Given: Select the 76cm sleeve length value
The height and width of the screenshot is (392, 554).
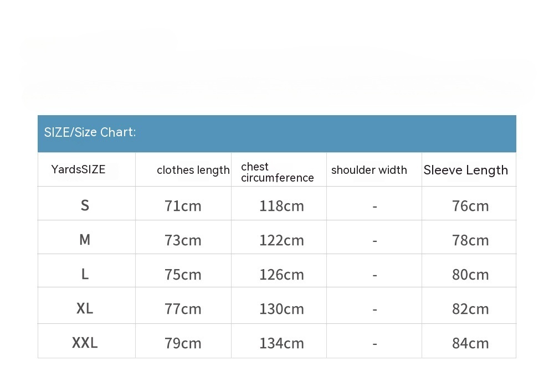Looking at the screenshot, I should coord(470,206).
